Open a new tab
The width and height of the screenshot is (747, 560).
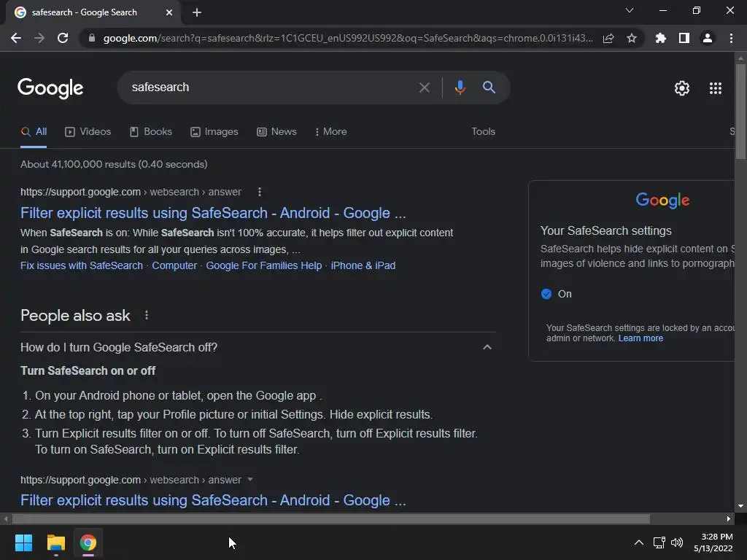197,12
